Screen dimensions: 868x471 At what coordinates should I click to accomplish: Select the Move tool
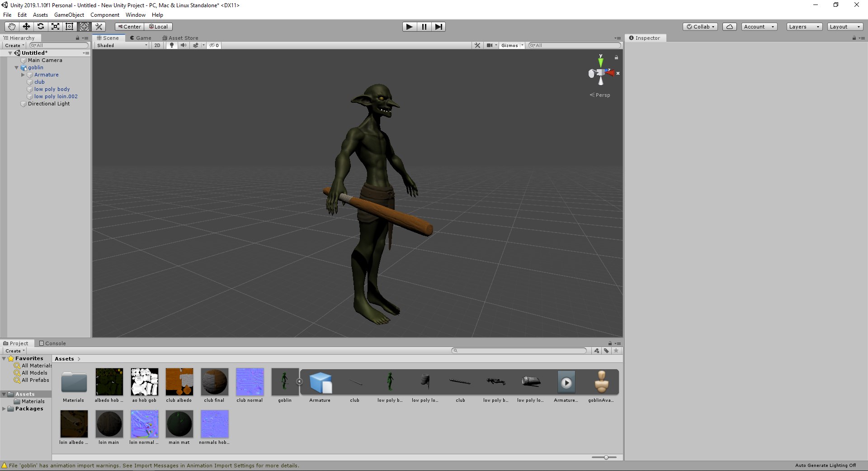(x=26, y=27)
